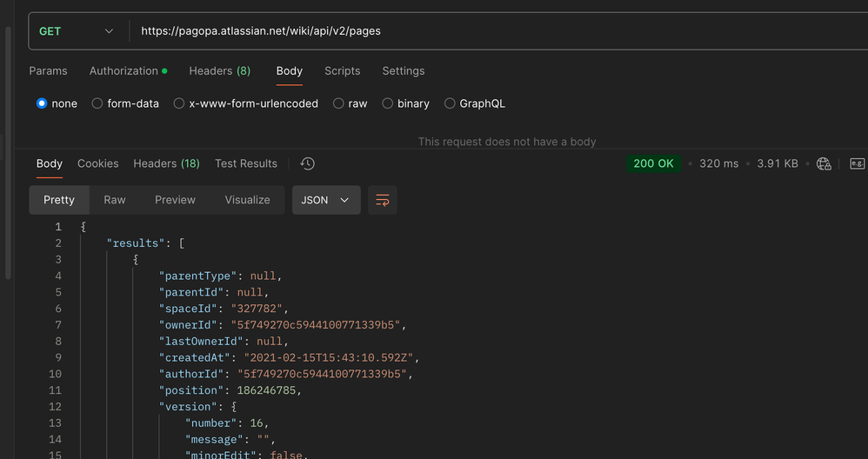Click the 200 OK status badge

pyautogui.click(x=654, y=163)
